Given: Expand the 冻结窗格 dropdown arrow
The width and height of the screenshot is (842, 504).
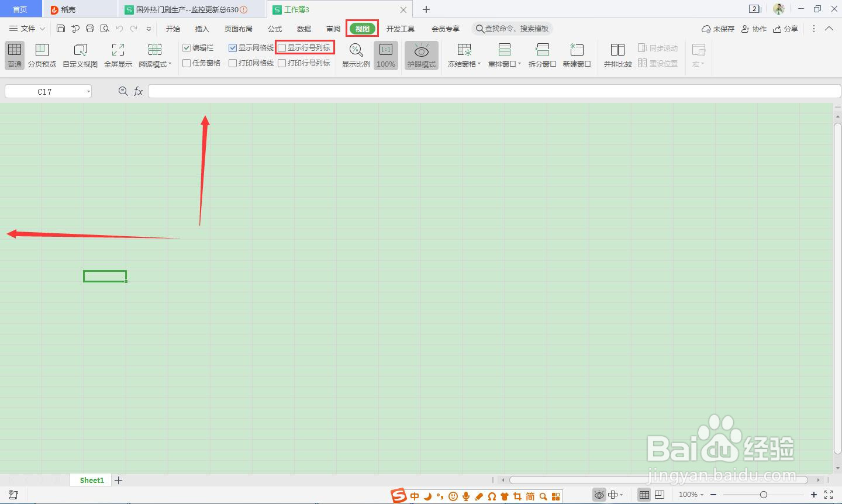Looking at the screenshot, I should tap(479, 64).
